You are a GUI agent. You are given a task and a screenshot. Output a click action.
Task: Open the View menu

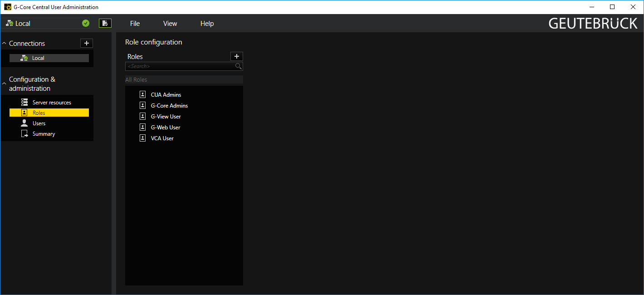tap(170, 24)
